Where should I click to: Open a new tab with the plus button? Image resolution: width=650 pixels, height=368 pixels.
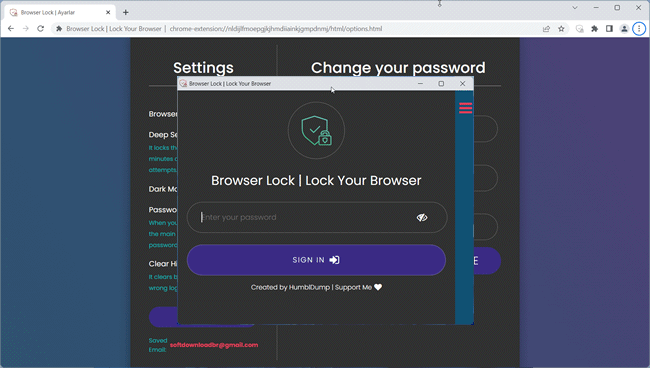point(126,12)
